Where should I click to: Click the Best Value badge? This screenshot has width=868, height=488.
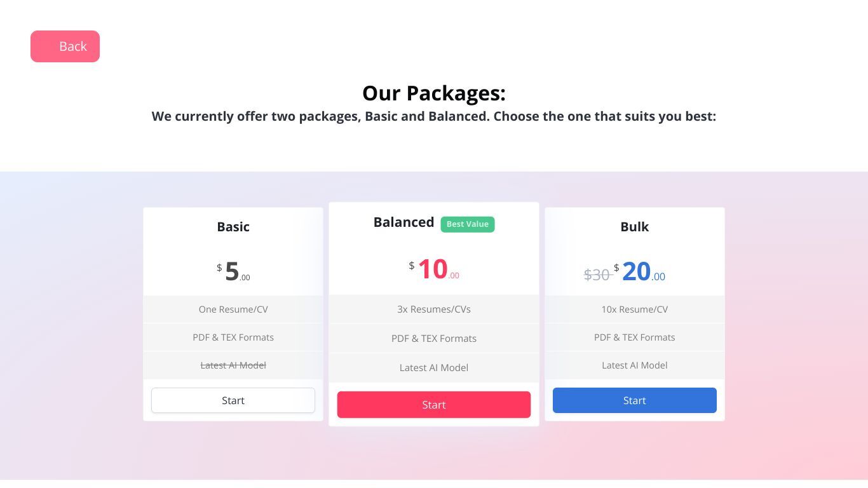(468, 224)
